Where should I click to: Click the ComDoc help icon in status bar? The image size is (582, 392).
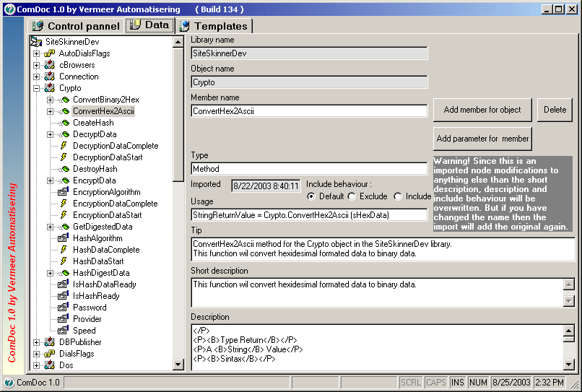(9, 383)
